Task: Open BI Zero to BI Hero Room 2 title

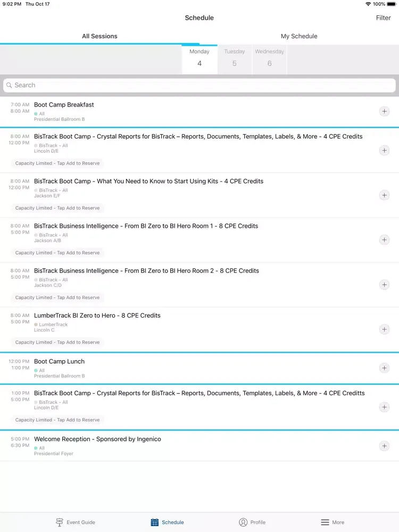Action: pos(146,271)
